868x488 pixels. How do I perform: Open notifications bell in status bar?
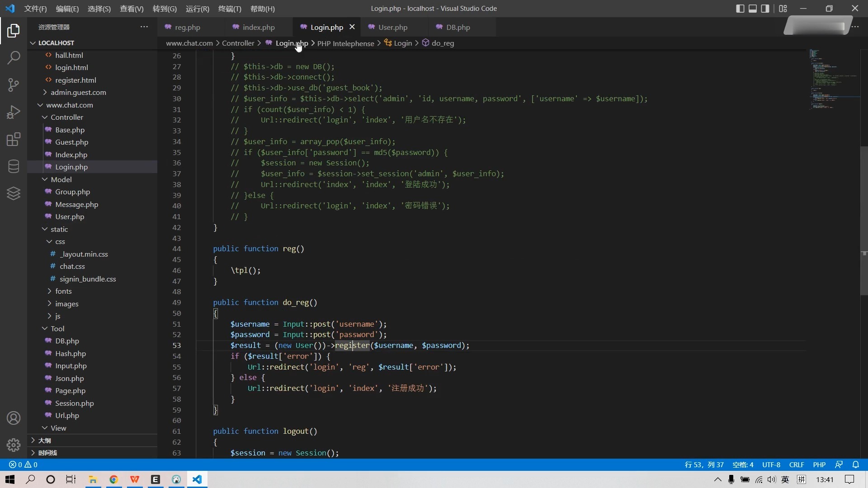(855, 465)
